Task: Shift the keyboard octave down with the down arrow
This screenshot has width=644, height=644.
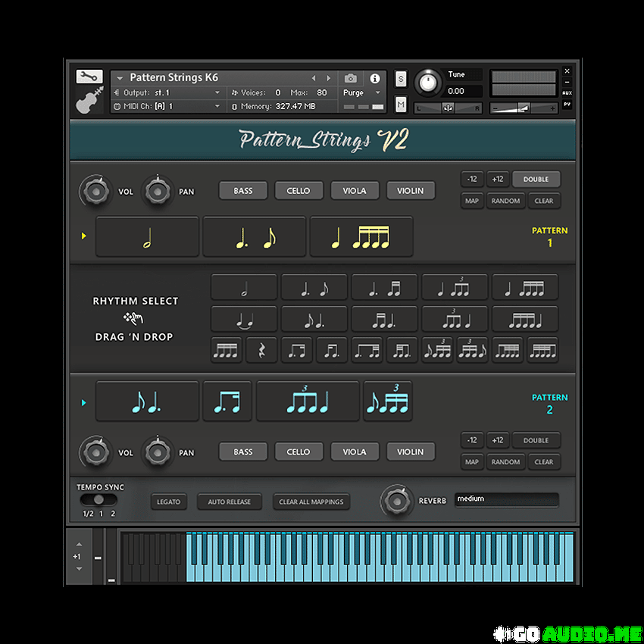Action: [80, 569]
